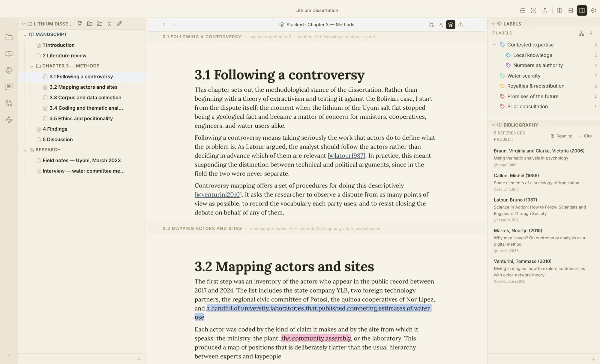
Task: Select the 2 Literature review document
Action: 82,56
